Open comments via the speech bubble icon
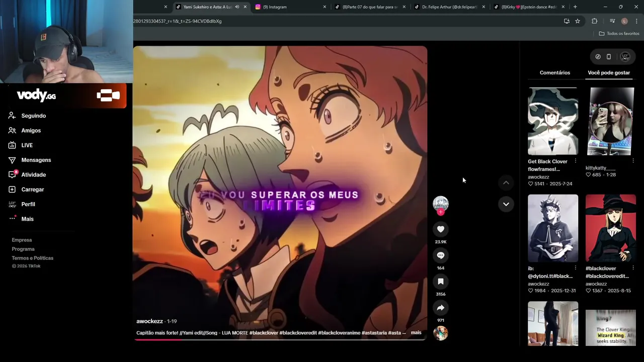The height and width of the screenshot is (362, 644). pyautogui.click(x=440, y=255)
